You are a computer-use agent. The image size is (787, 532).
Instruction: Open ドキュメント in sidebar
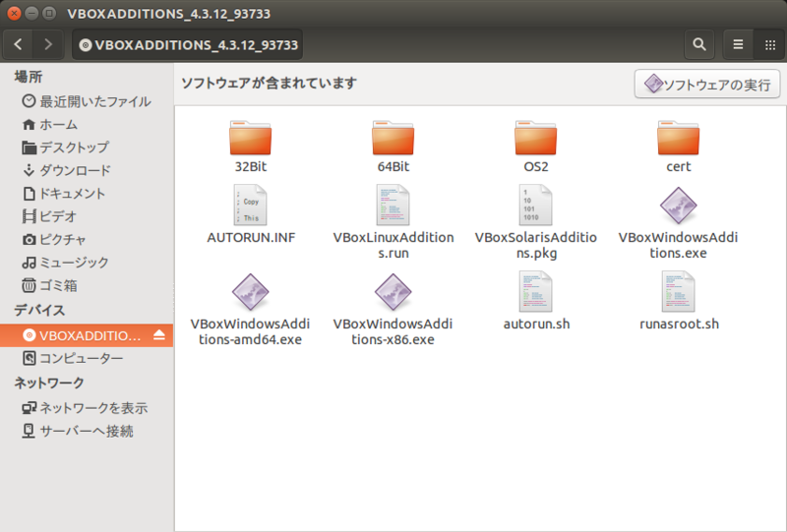pyautogui.click(x=87, y=194)
